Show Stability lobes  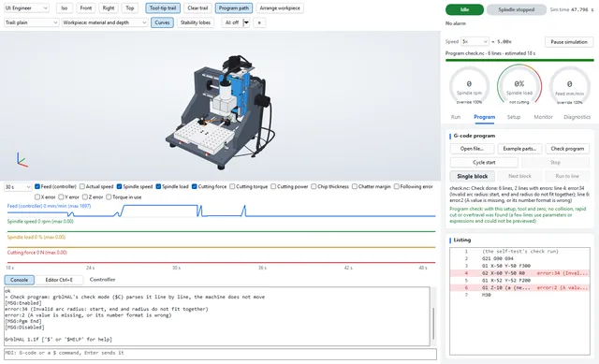pyautogui.click(x=196, y=22)
